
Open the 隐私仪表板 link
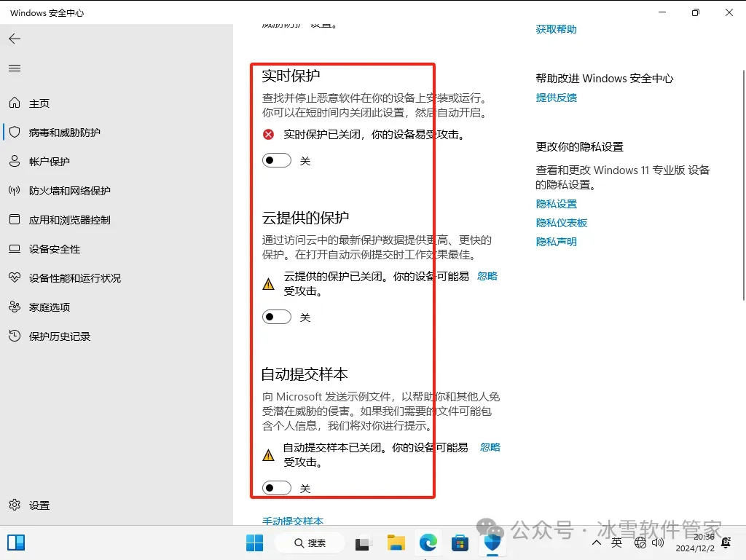562,223
